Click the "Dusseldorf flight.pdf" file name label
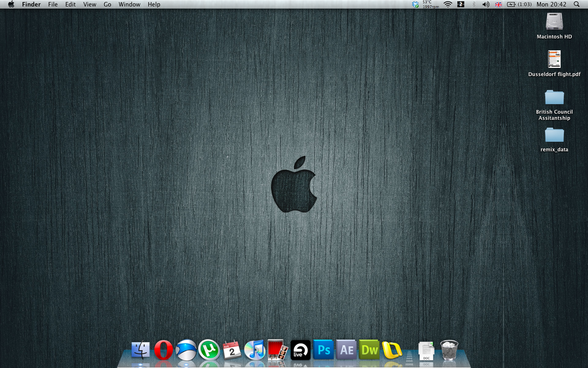This screenshot has height=368, width=588. coord(555,74)
